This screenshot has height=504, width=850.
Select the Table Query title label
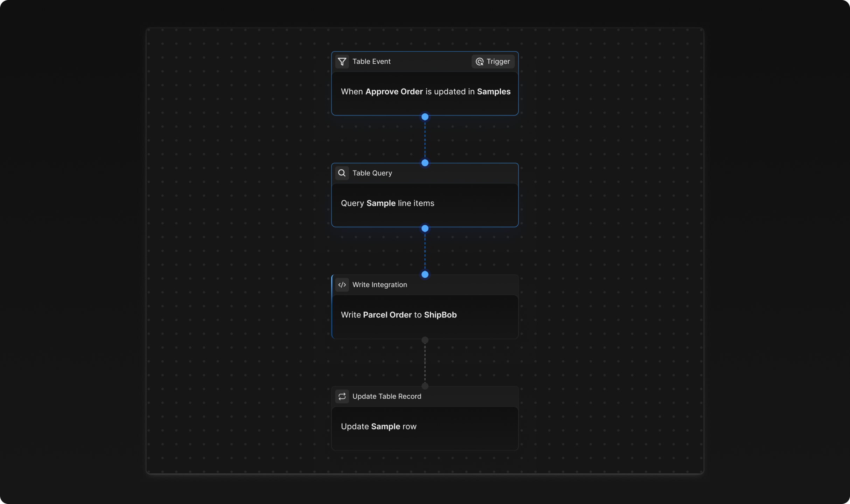[x=372, y=173]
